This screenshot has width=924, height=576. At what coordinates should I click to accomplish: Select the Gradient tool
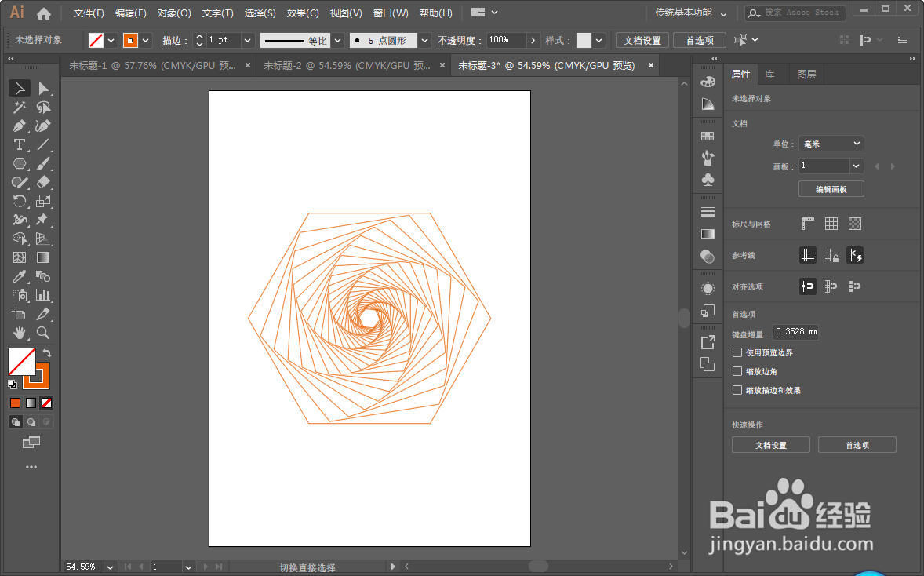[x=43, y=257]
